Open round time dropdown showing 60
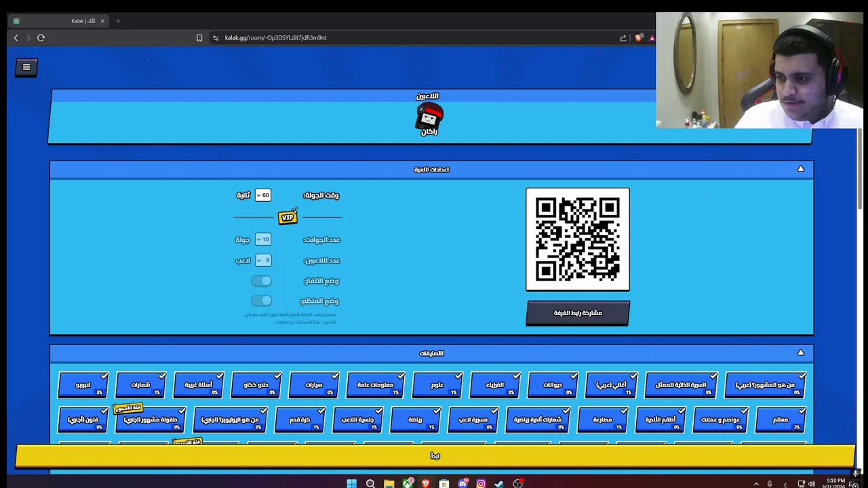 263,195
